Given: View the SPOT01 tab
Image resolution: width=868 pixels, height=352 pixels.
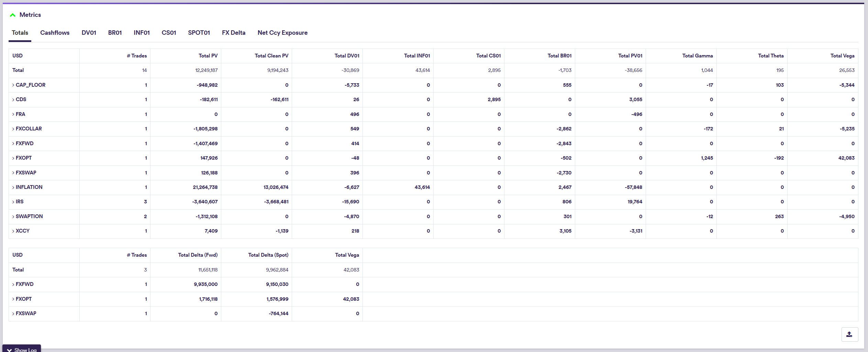Looking at the screenshot, I should coord(199,33).
